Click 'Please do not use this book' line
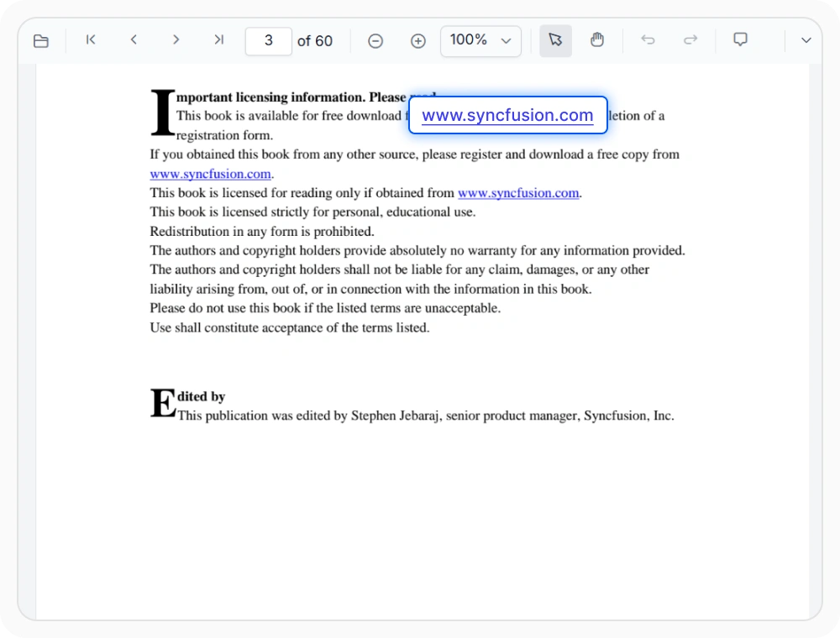Viewport: 840px width, 638px height. click(325, 308)
